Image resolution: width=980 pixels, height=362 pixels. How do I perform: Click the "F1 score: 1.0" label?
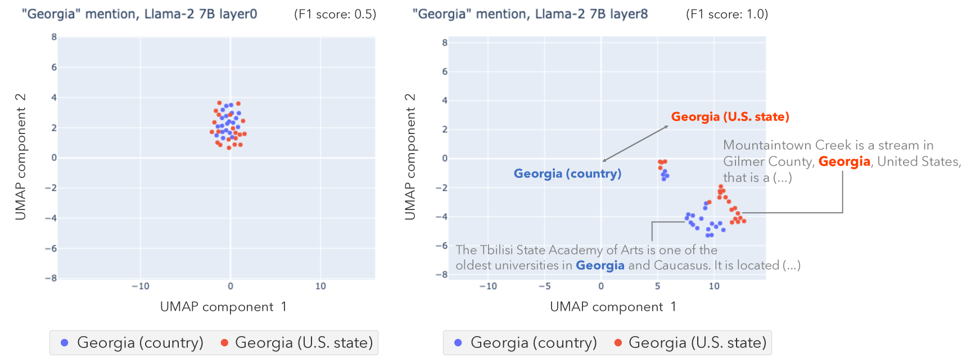[727, 14]
